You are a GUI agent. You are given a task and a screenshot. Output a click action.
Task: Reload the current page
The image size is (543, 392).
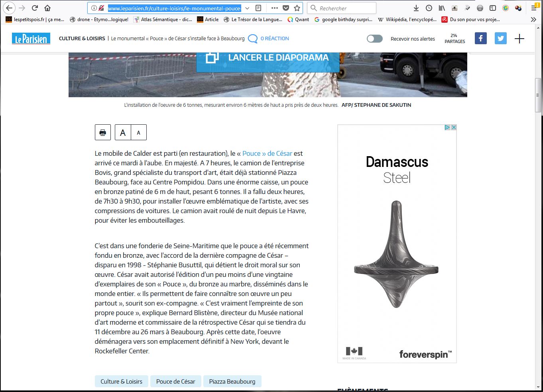35,8
